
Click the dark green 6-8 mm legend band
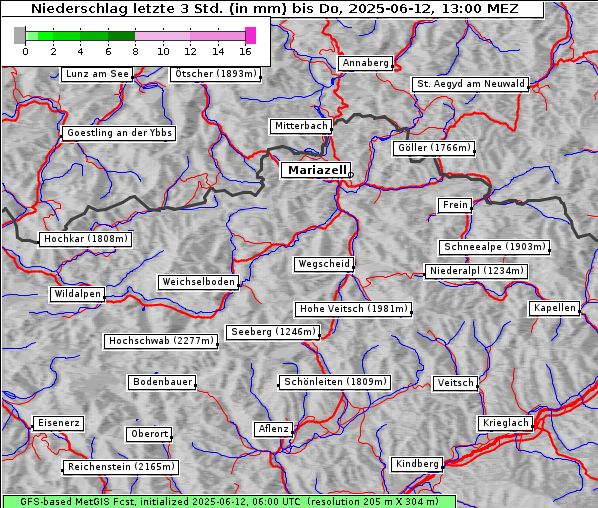[121, 36]
